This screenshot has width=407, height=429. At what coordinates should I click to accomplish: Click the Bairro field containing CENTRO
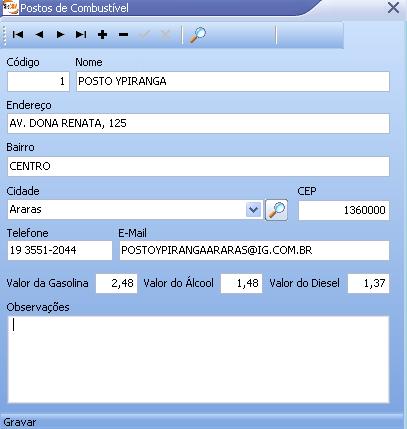(x=198, y=166)
